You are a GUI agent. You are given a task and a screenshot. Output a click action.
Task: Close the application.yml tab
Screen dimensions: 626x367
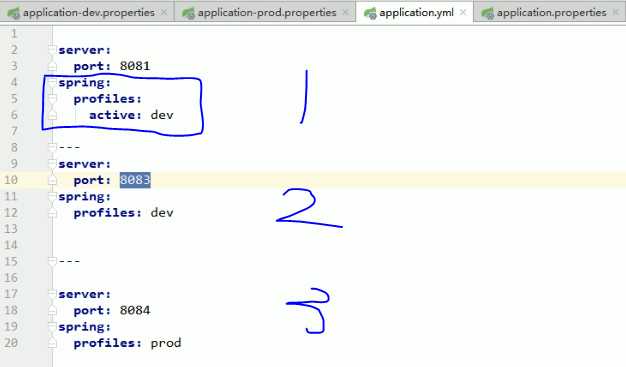point(463,13)
